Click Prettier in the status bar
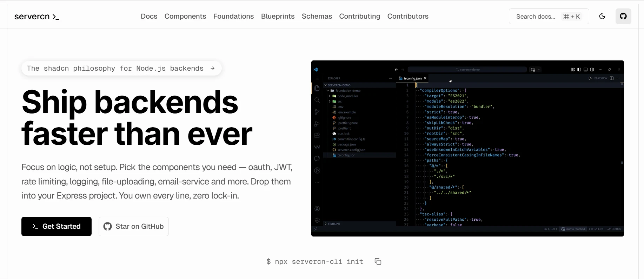 coord(614,229)
